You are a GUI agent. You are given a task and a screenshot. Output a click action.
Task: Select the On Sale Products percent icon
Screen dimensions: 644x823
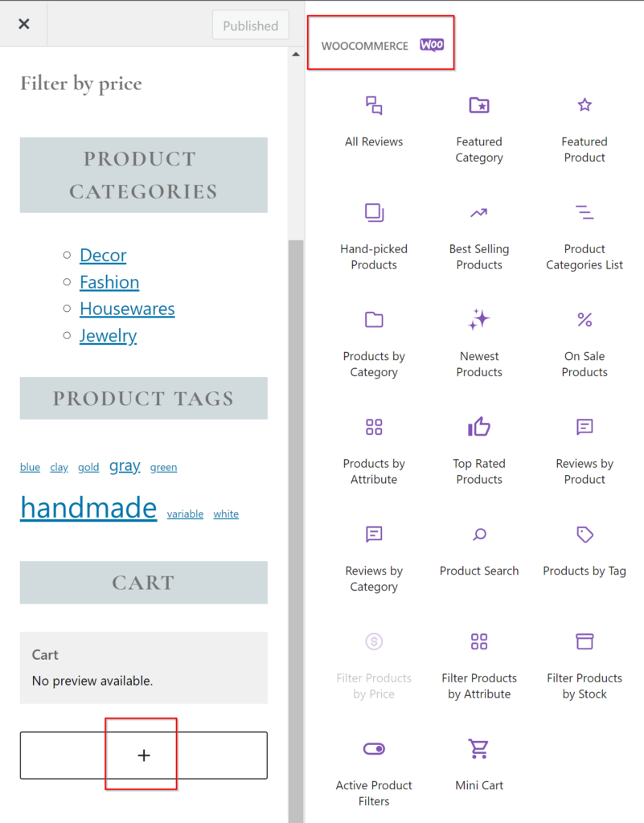(585, 320)
